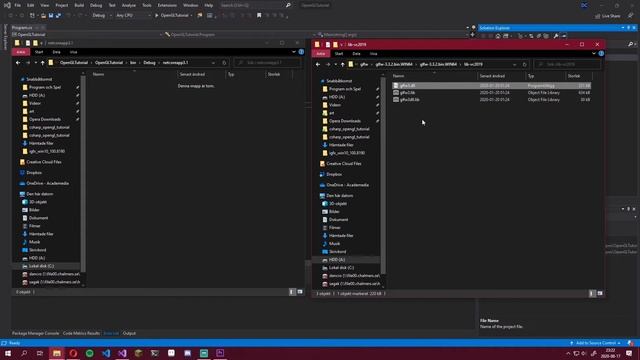640x360 pixels.
Task: Click Back arrow in lib-vc2019 Explorer window
Action: click(x=318, y=64)
